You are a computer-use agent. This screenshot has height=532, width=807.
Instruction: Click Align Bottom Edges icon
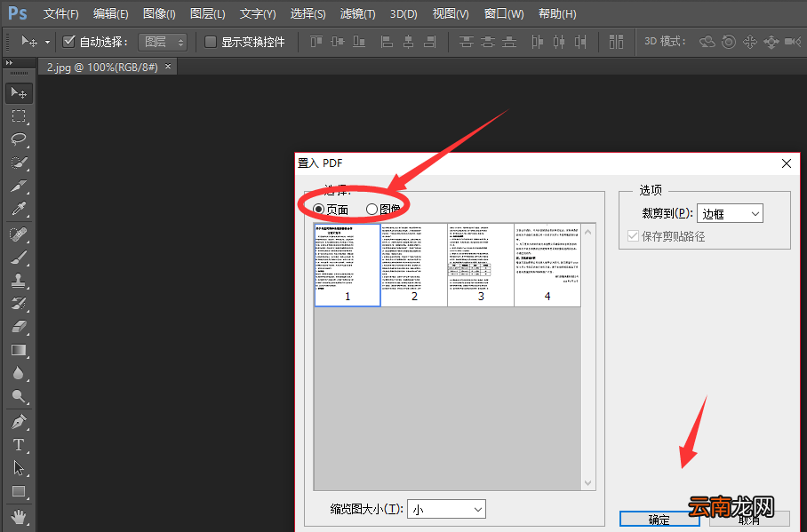[x=359, y=42]
